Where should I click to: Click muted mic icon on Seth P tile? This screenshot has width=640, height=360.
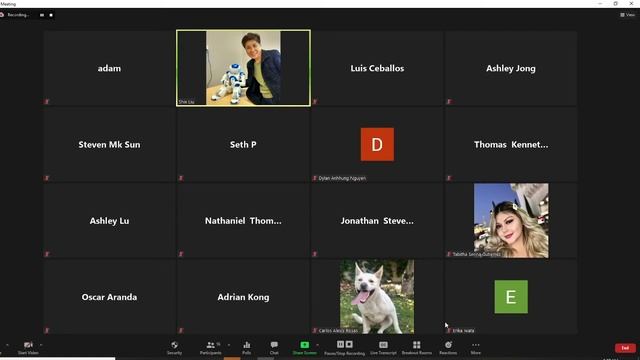point(181,178)
